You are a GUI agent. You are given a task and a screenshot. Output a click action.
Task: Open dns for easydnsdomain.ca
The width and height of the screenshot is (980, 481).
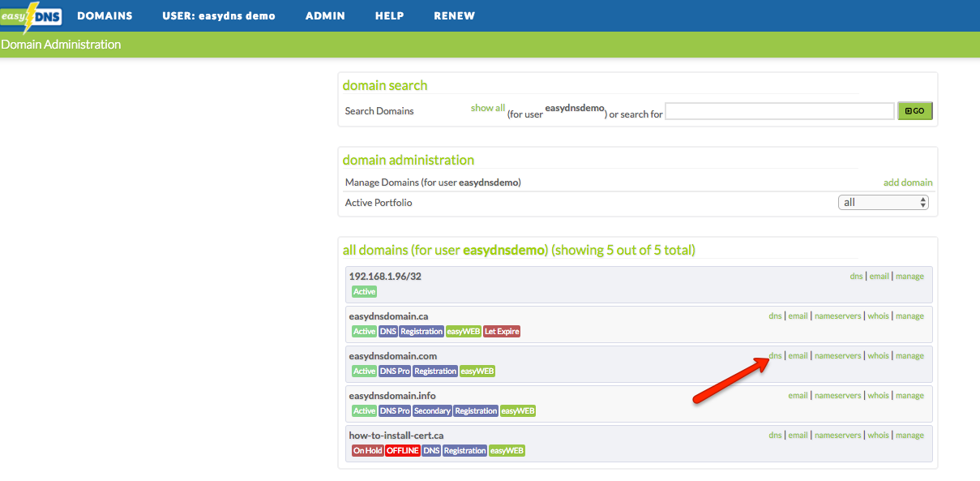pyautogui.click(x=775, y=316)
